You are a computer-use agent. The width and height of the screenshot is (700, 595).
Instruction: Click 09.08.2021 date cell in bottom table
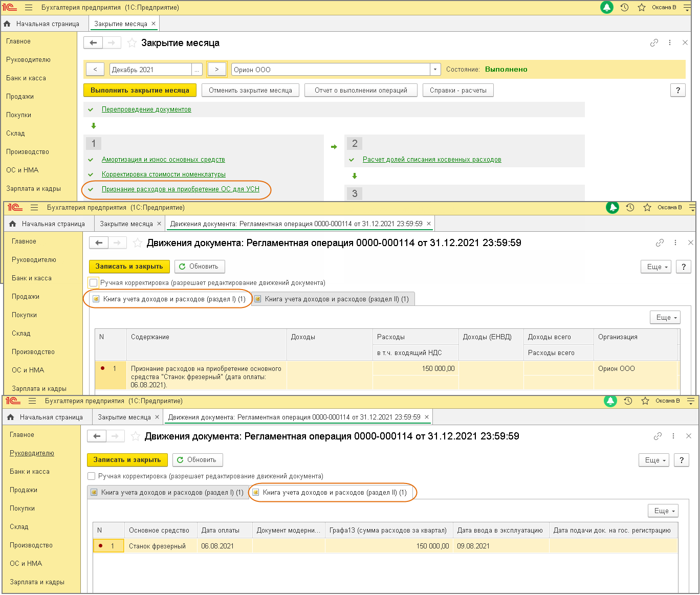click(501, 546)
